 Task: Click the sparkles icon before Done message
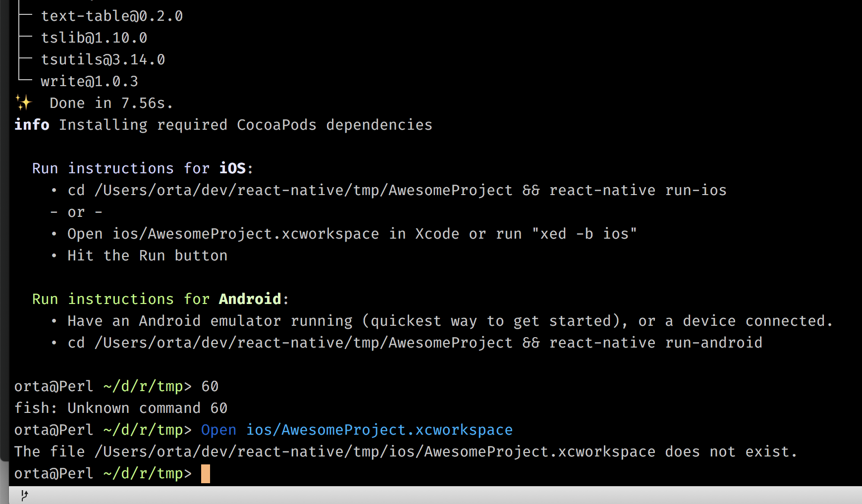(x=23, y=102)
